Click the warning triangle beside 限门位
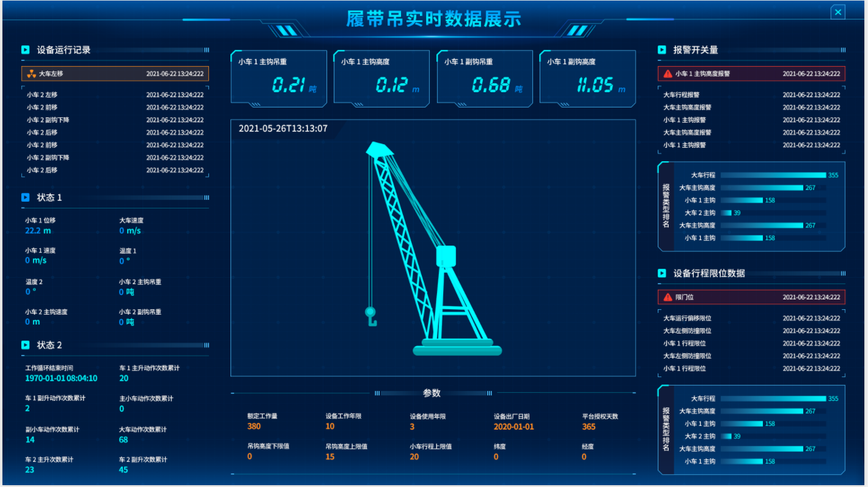 coord(668,298)
